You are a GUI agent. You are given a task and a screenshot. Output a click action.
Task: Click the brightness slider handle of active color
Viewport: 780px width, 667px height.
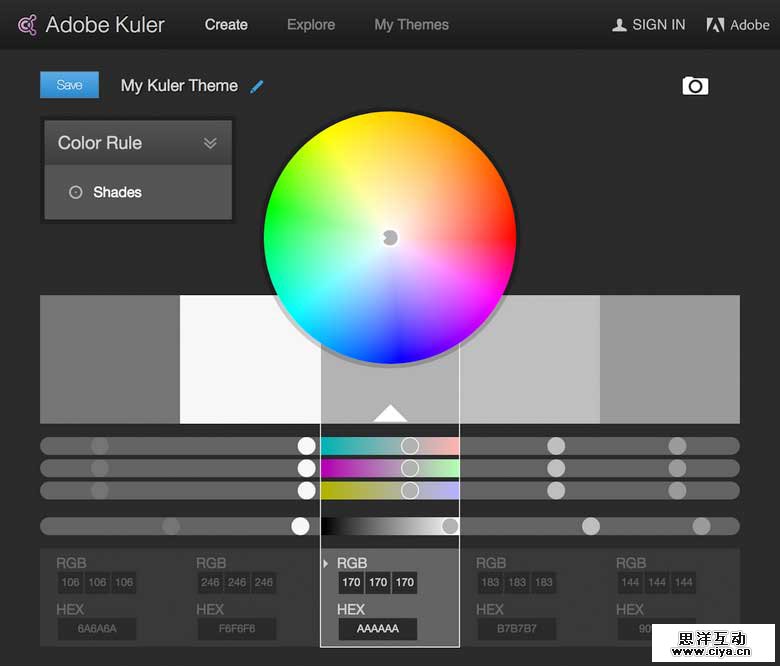click(x=450, y=526)
